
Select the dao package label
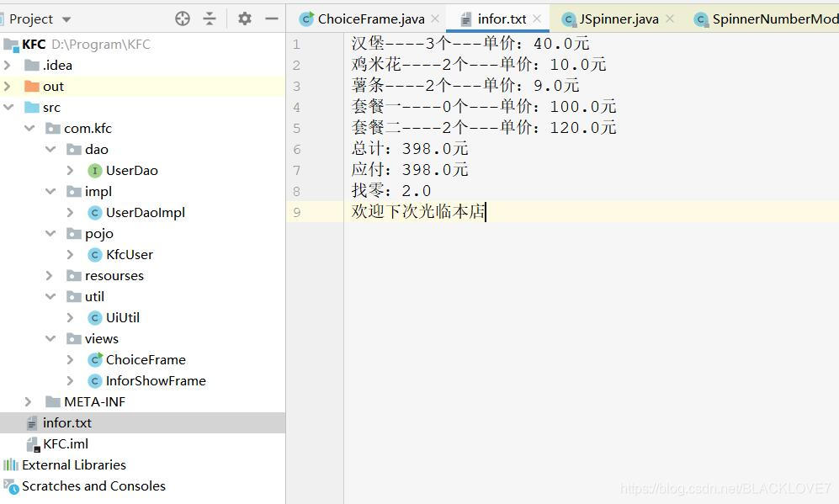click(96, 149)
